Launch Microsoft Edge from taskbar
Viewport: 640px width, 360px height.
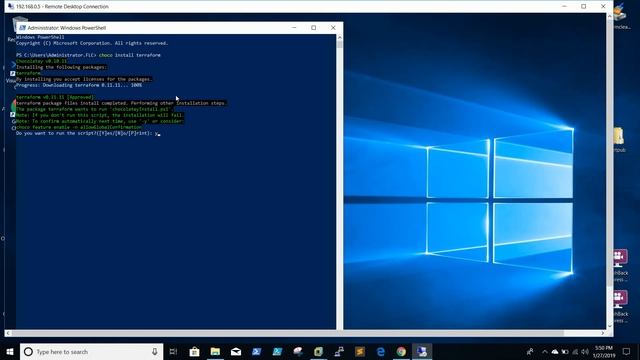[x=380, y=351]
